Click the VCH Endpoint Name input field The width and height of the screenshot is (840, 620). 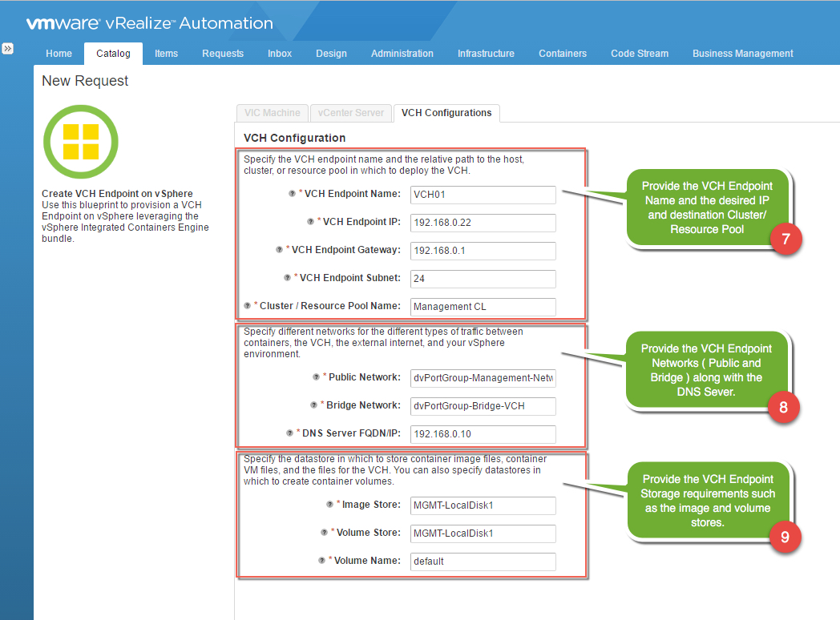(x=483, y=195)
